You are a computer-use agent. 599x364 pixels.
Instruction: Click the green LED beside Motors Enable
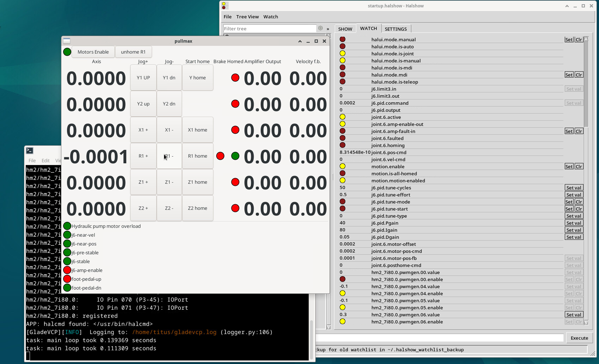point(67,52)
